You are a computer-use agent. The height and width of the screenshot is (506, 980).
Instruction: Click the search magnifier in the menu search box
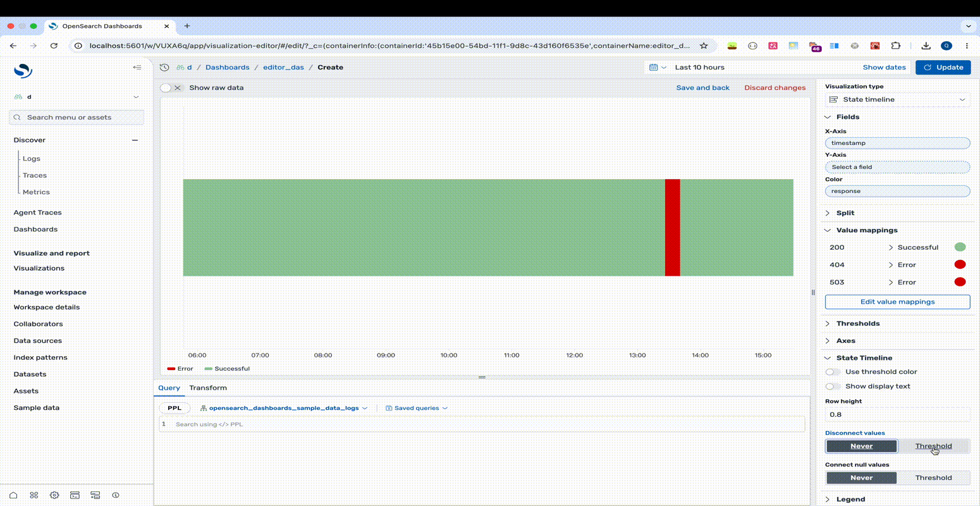click(18, 117)
